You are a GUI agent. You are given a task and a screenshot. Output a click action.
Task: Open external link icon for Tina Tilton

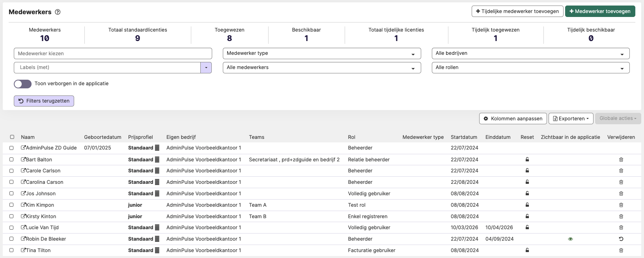(x=23, y=250)
